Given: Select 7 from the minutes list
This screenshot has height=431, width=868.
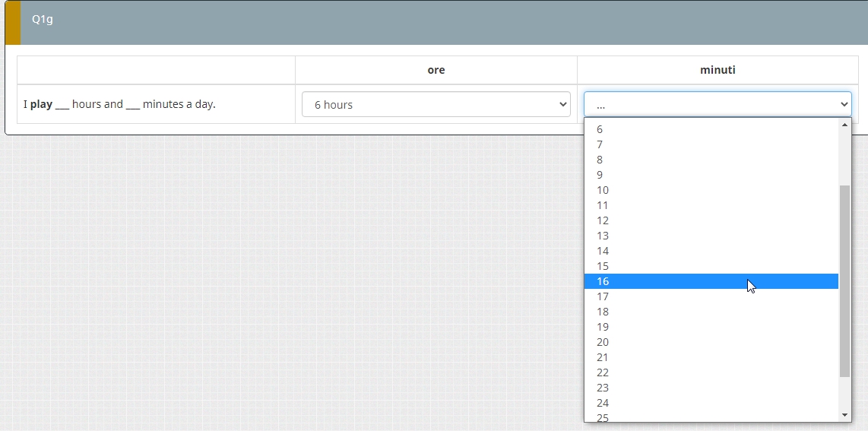Looking at the screenshot, I should tap(711, 144).
